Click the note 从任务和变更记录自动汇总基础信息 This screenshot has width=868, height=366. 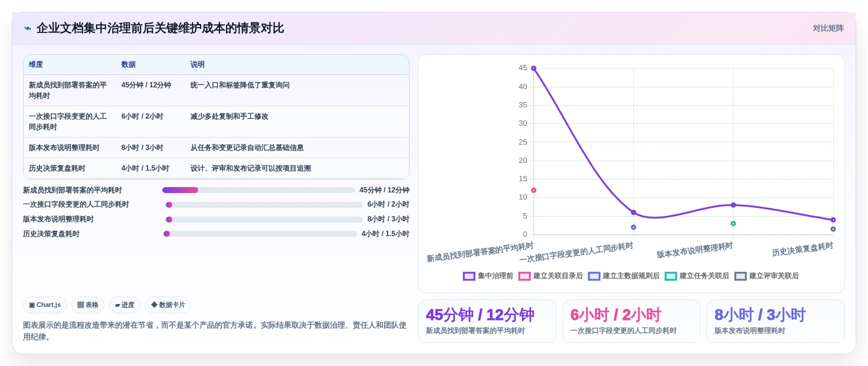pyautogui.click(x=247, y=148)
